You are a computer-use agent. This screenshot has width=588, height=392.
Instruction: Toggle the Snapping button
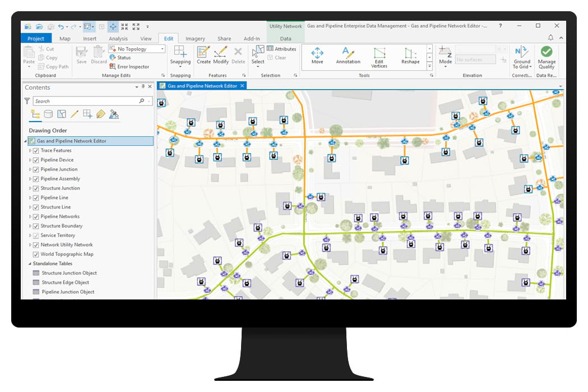[x=180, y=56]
